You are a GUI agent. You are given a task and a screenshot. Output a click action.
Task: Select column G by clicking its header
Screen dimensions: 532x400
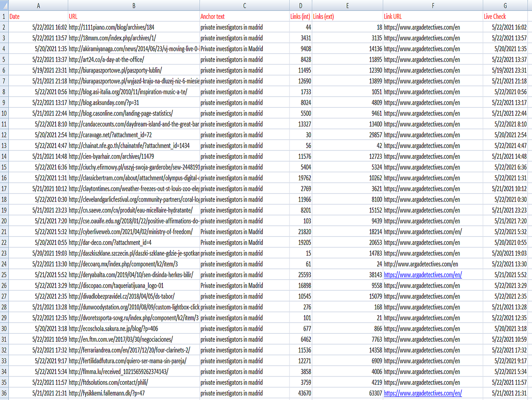click(x=505, y=6)
